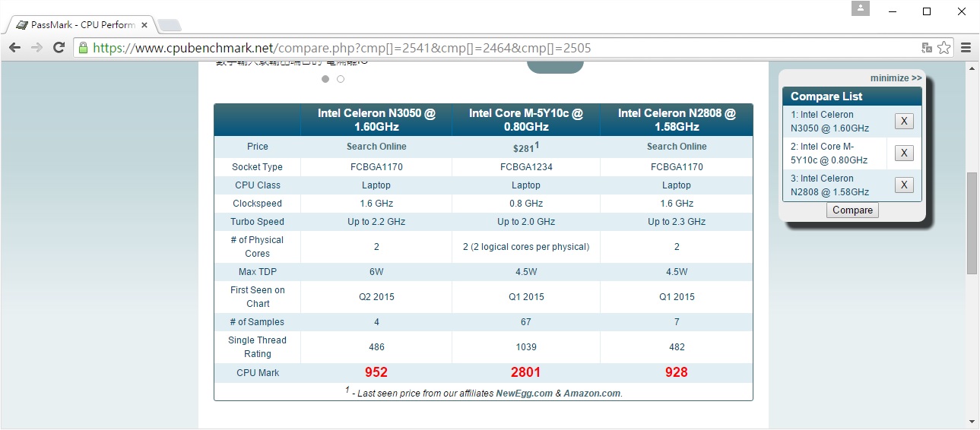This screenshot has width=980, height=430.
Task: Click the Compare List panel title
Action: (x=826, y=96)
